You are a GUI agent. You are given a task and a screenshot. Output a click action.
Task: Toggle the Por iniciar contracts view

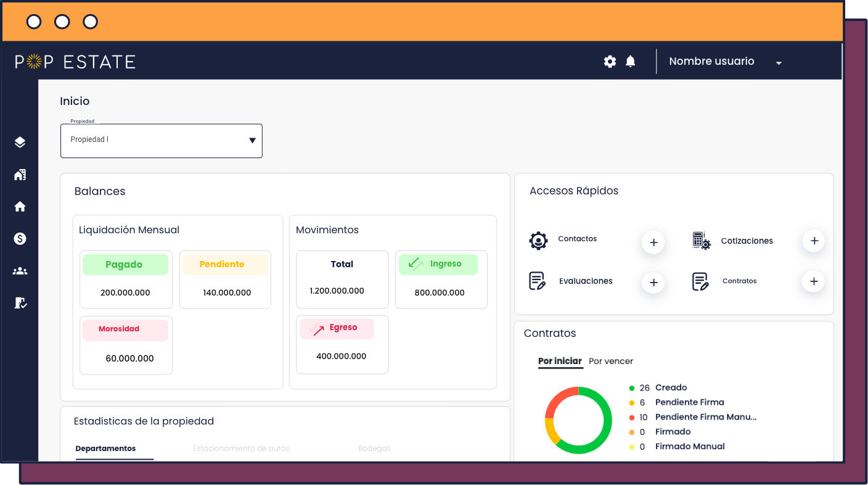[560, 361]
